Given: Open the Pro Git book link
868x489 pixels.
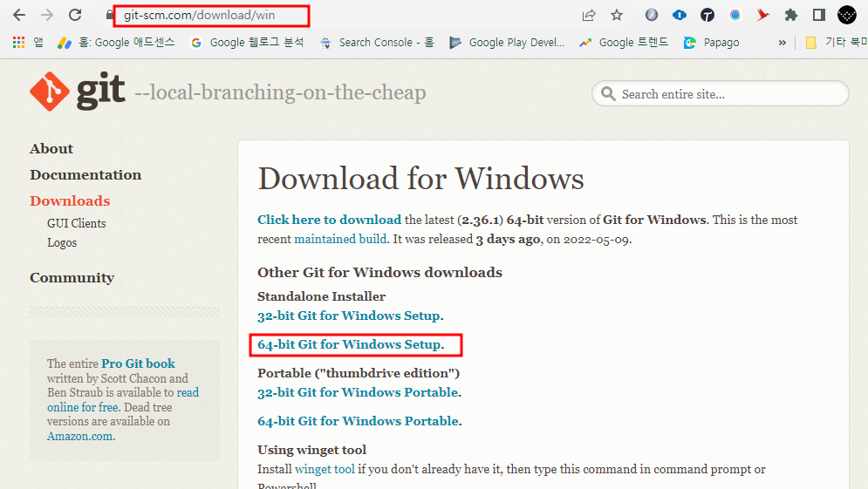Looking at the screenshot, I should coord(139,363).
